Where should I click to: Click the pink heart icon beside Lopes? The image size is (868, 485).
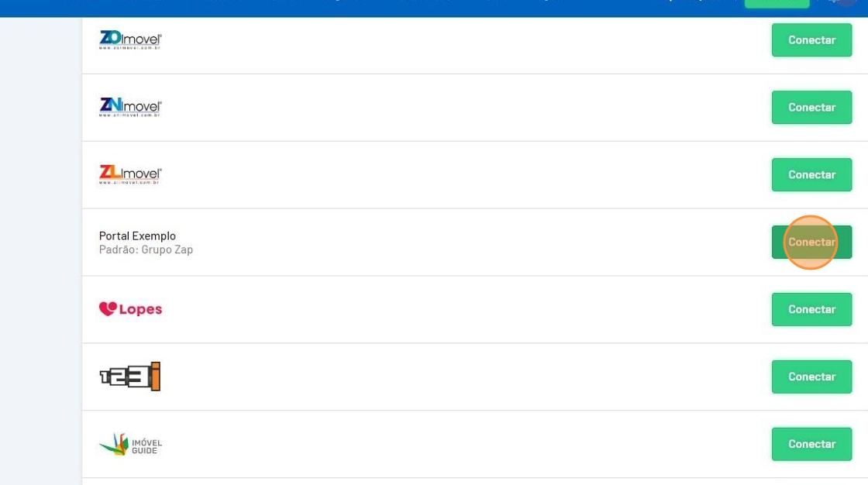[108, 309]
